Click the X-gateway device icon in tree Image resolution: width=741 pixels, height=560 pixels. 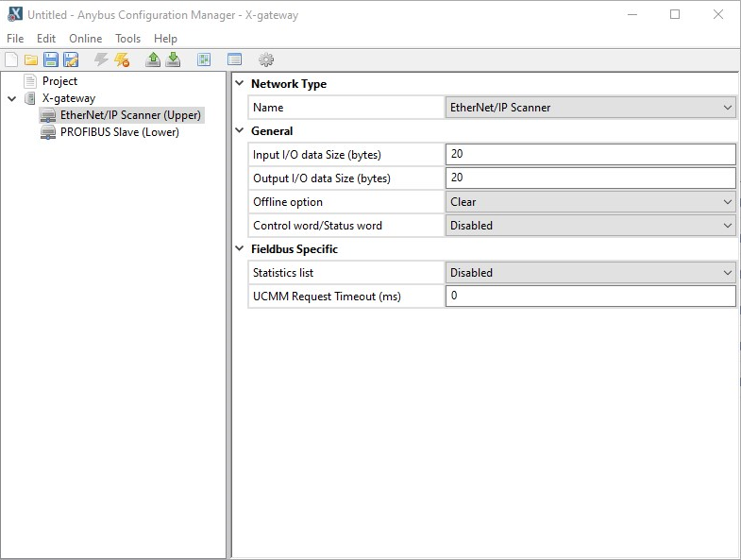30,98
